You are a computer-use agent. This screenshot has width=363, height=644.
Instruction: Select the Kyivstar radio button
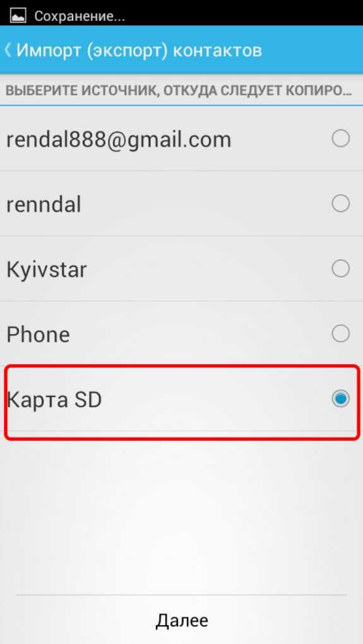click(340, 269)
